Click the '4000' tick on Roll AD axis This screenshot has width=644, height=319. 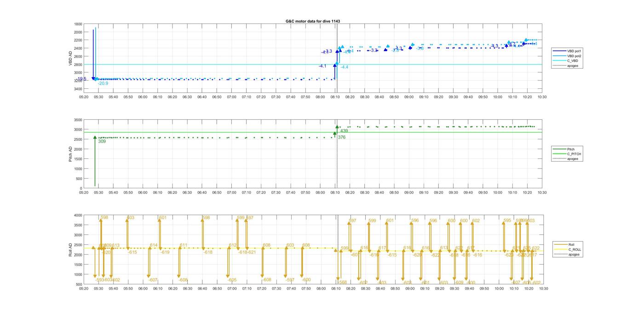point(78,215)
